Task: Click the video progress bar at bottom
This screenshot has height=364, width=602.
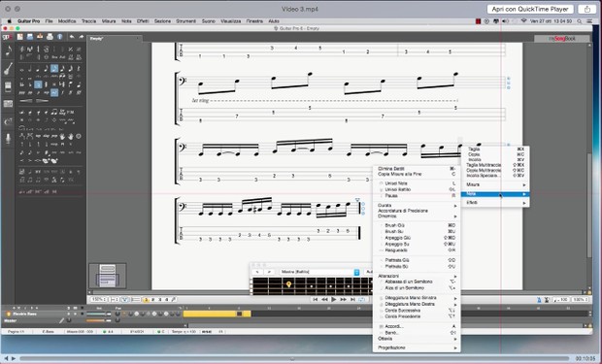Action: click(294, 358)
